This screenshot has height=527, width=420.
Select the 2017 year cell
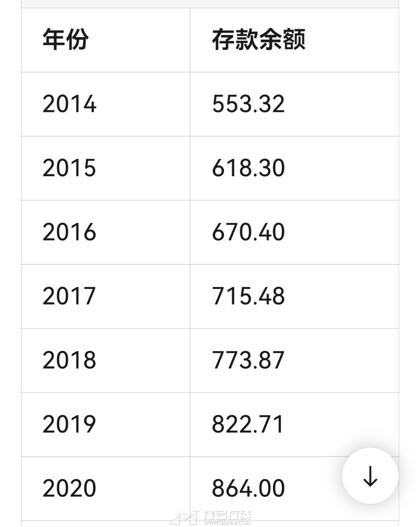(x=69, y=296)
